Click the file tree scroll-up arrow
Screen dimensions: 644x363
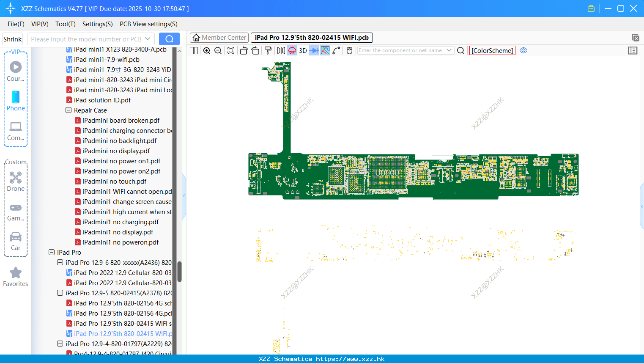pos(179,51)
